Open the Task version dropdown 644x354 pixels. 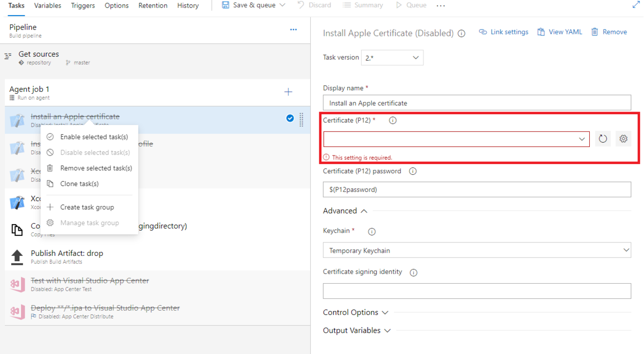392,58
